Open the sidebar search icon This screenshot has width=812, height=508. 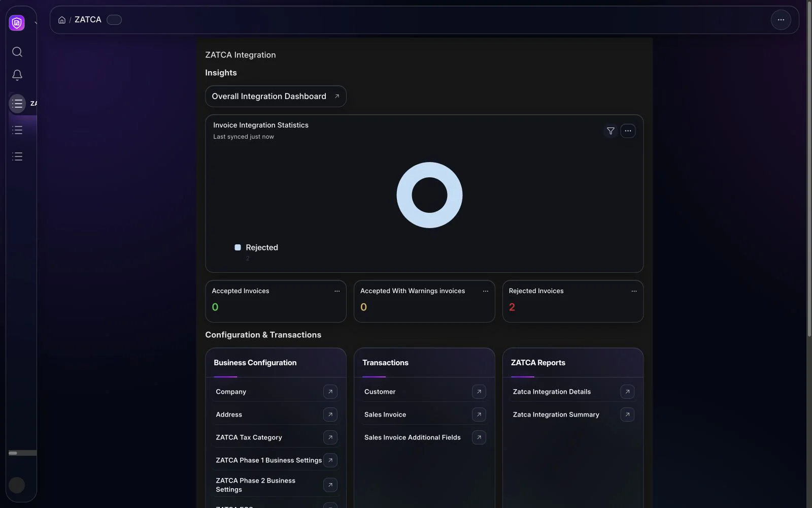click(x=17, y=52)
